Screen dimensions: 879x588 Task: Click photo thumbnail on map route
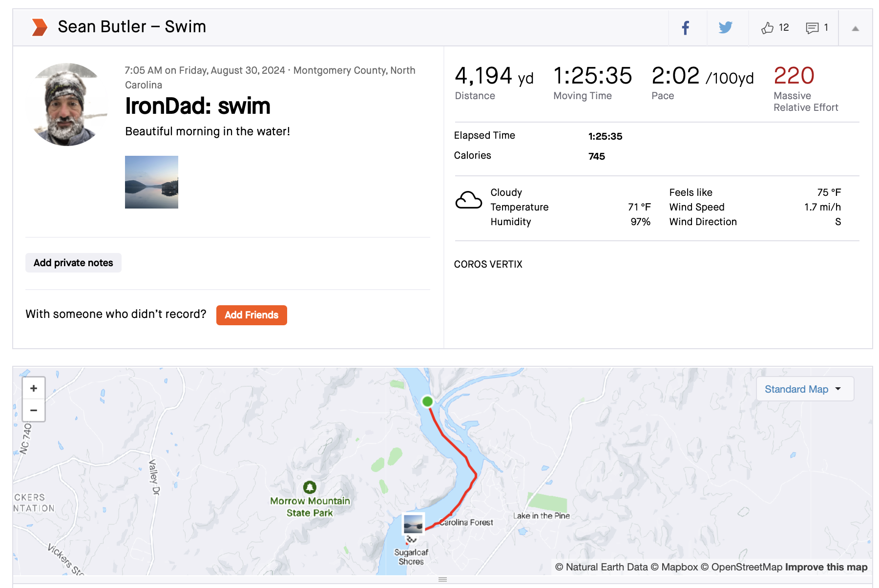coord(413,524)
